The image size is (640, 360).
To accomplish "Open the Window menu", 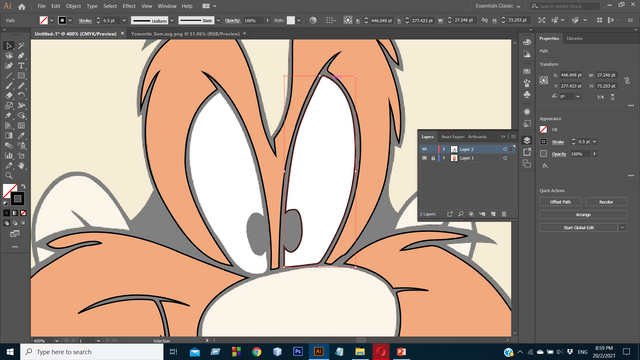I will click(x=167, y=6).
